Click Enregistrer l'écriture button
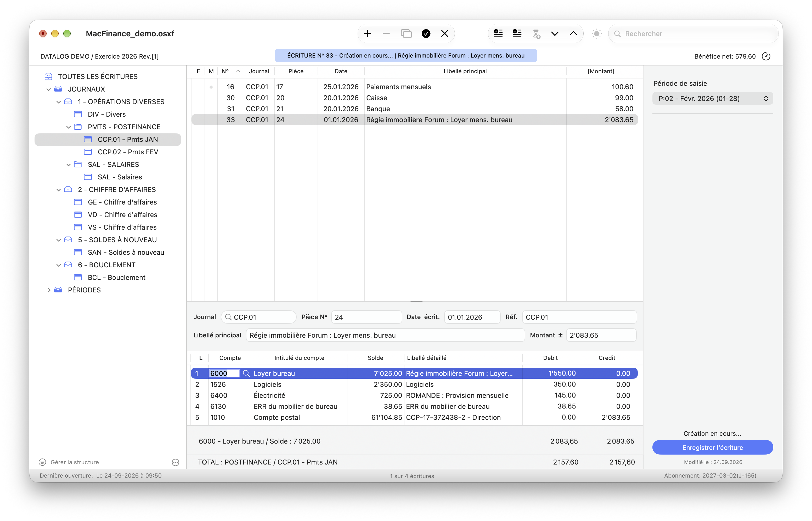This screenshot has height=521, width=812. [713, 447]
